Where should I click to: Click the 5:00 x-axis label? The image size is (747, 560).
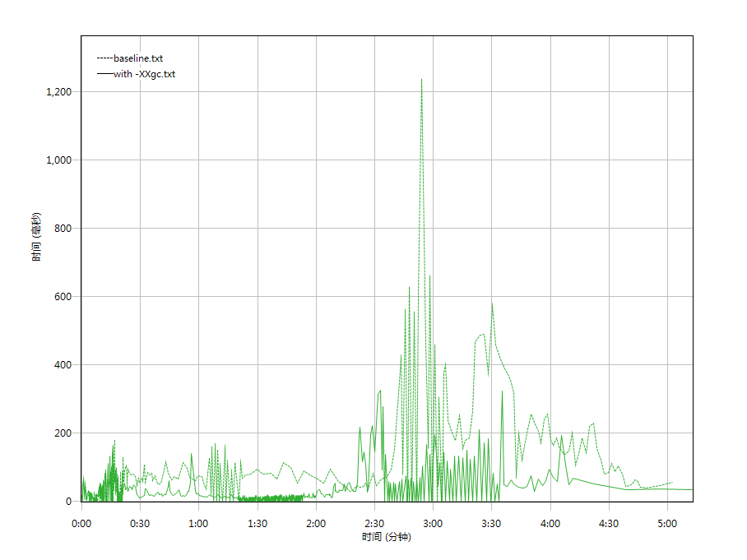tap(667, 524)
